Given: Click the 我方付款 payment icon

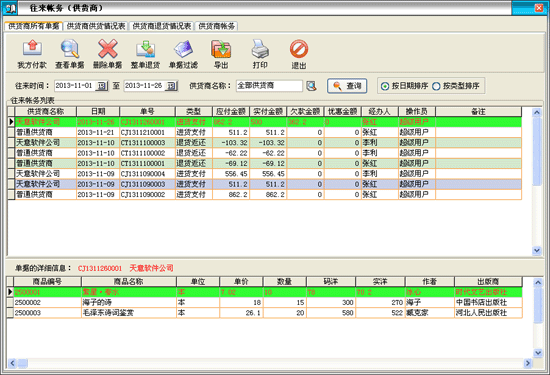Looking at the screenshot, I should [x=32, y=49].
